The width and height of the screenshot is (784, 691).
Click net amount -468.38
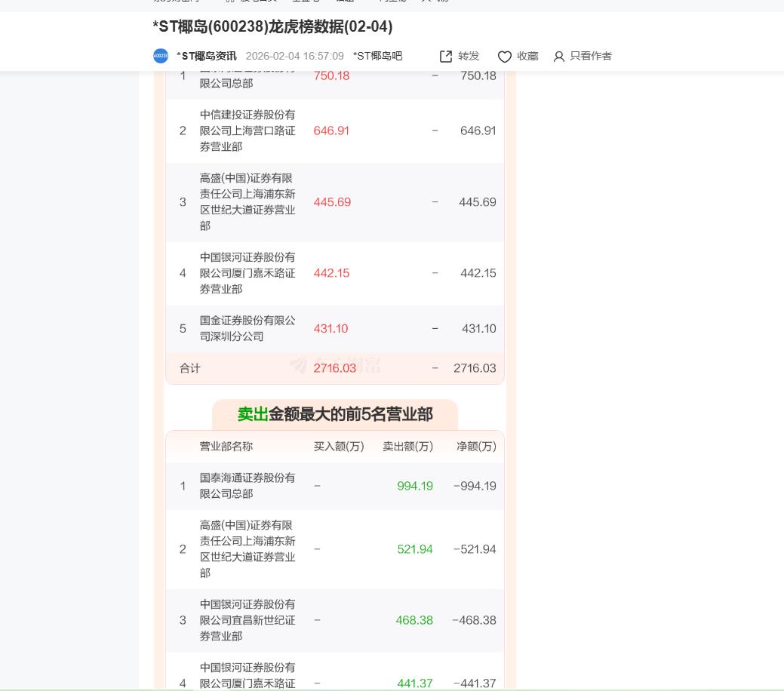474,620
